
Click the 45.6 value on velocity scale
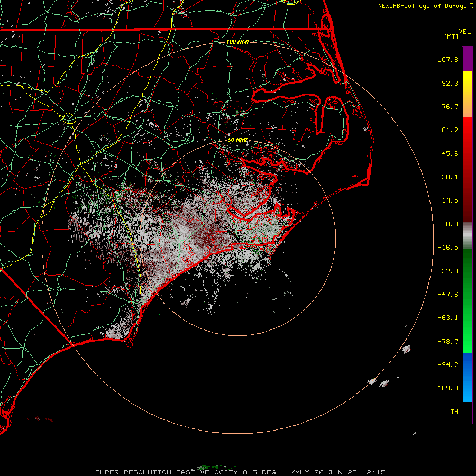click(450, 153)
